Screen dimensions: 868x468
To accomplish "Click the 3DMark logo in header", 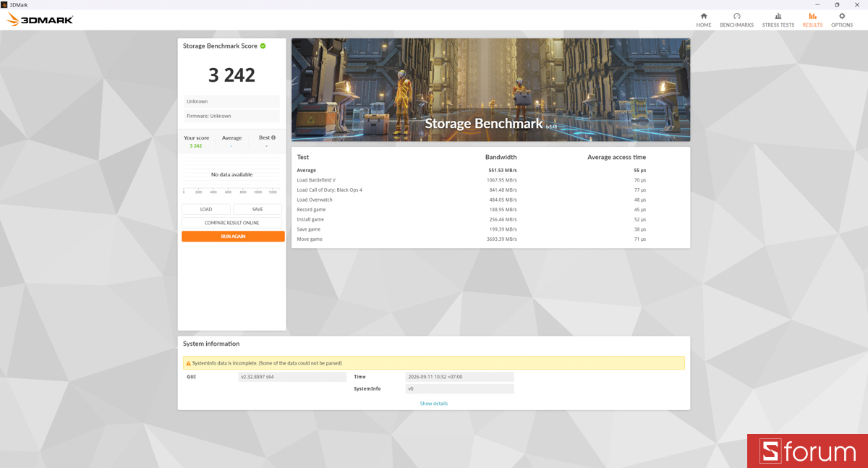I will click(x=40, y=20).
